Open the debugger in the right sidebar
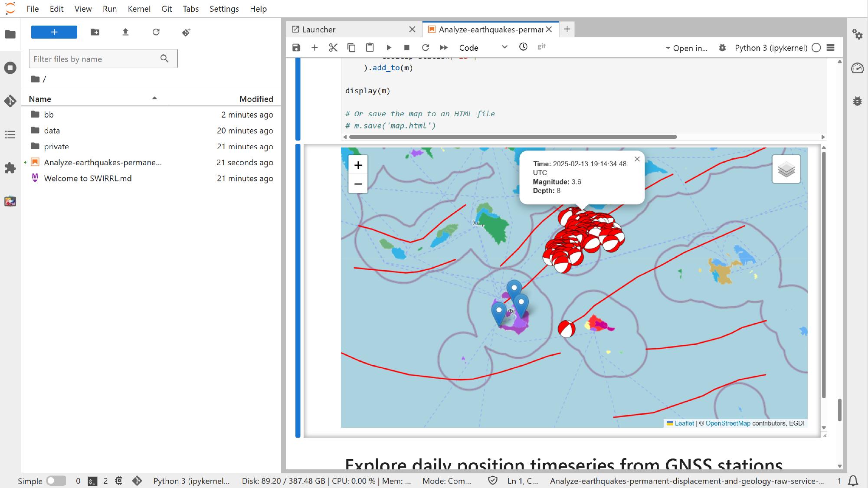 858,101
